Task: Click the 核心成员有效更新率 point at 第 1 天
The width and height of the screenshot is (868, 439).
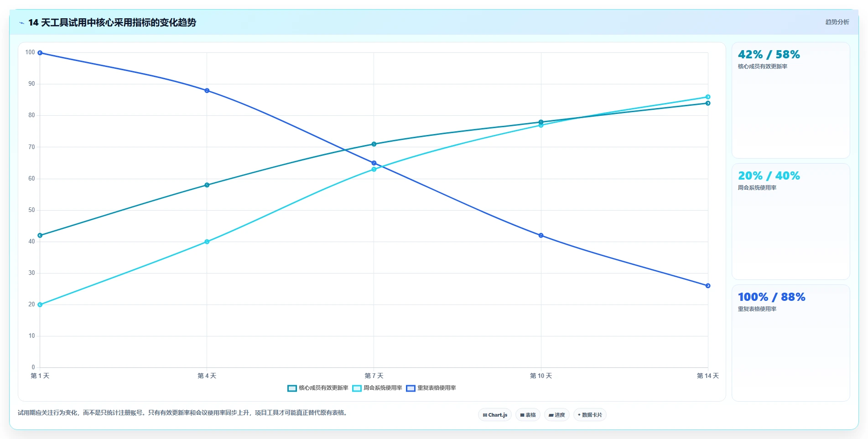Action: pos(40,236)
